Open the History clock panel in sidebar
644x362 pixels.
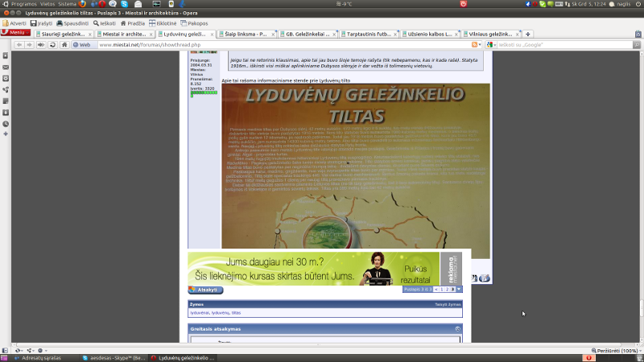coord(6,123)
